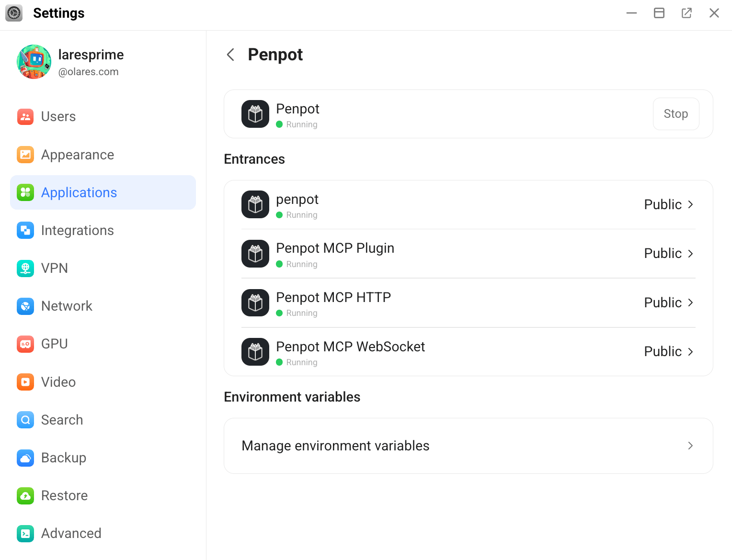Click the penpot entrance icon
Viewport: 732px width, 560px height.
coord(255,204)
